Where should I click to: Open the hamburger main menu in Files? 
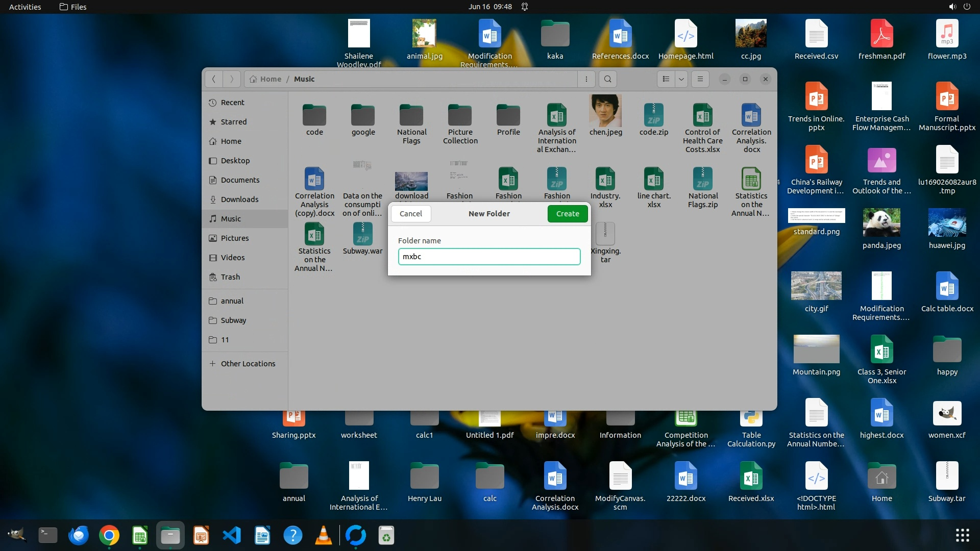point(700,79)
